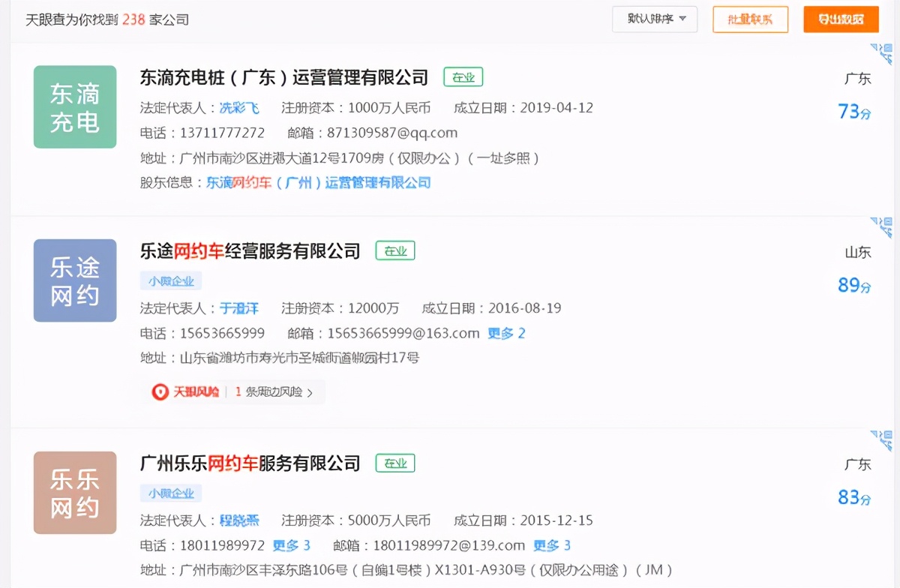Click phone number 15653665999
The height and width of the screenshot is (588, 900).
point(222,333)
